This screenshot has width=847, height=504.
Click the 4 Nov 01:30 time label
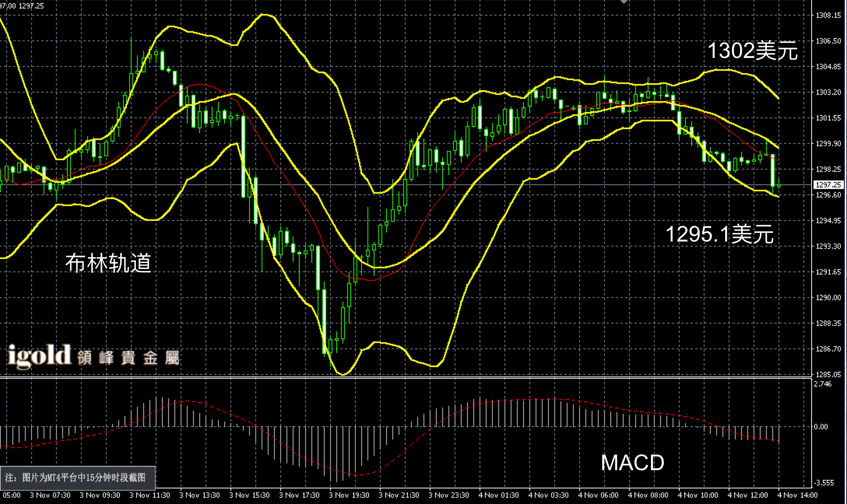pos(498,495)
